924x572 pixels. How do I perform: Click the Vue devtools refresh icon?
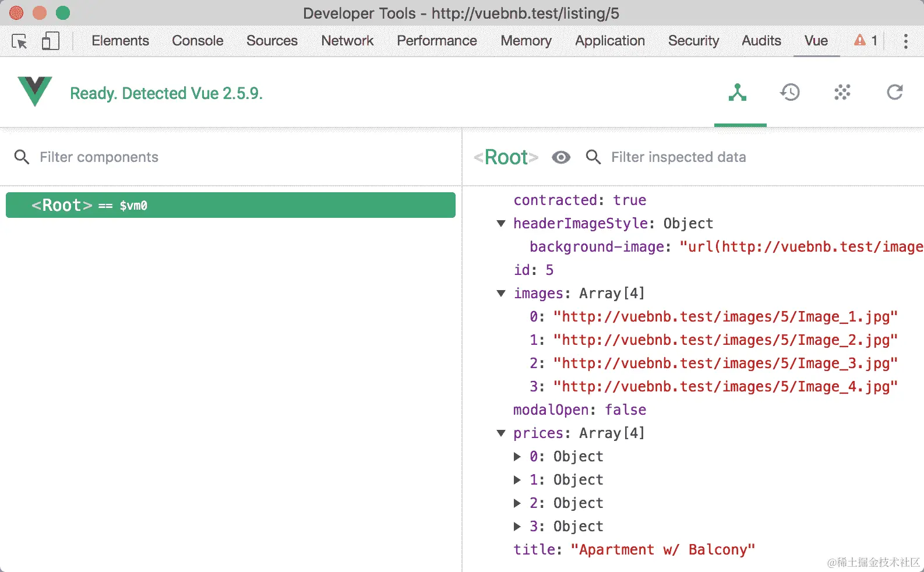coord(895,92)
